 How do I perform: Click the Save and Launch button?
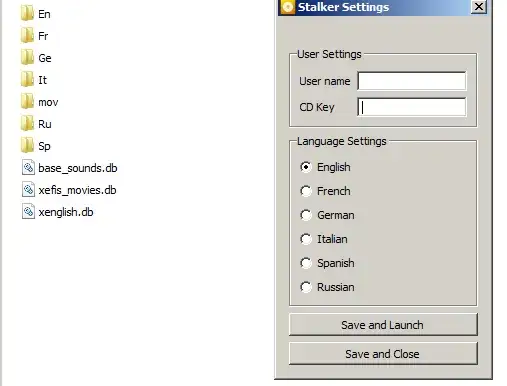pyautogui.click(x=383, y=324)
